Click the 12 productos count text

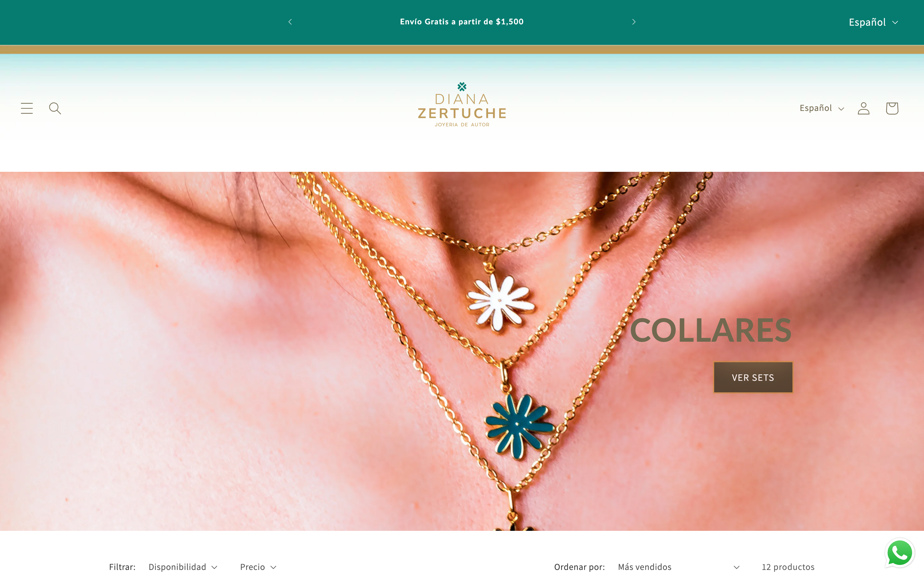coord(788,567)
